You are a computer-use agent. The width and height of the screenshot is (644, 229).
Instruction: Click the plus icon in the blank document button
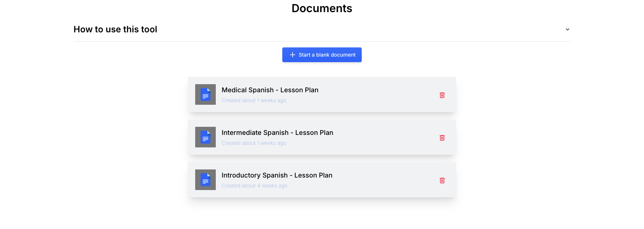[x=293, y=55]
